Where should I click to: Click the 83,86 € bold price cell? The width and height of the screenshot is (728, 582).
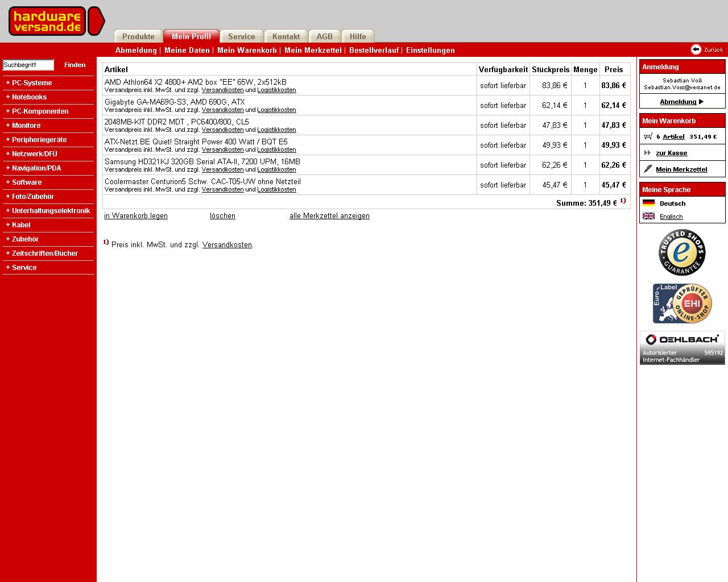pos(614,85)
